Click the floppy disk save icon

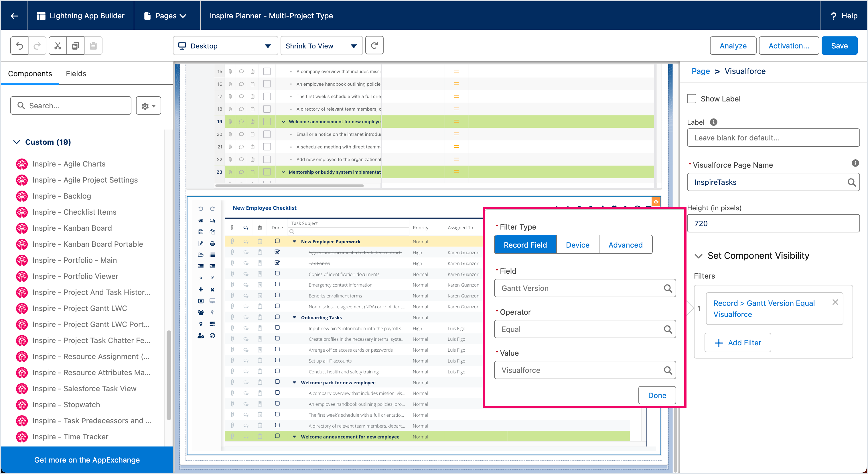pos(201,232)
